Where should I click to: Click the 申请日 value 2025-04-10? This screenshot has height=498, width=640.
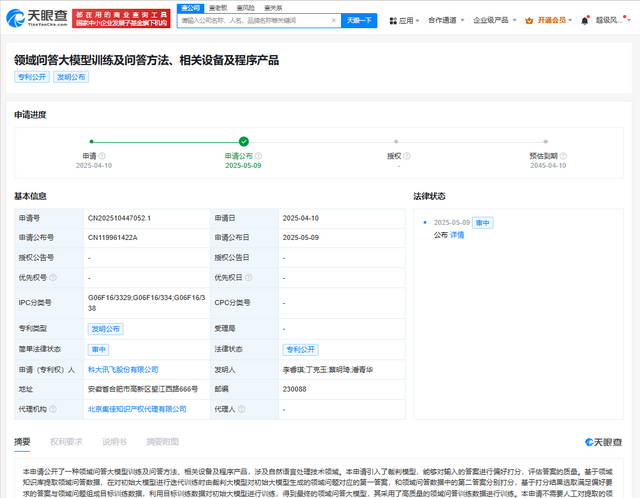click(x=300, y=218)
